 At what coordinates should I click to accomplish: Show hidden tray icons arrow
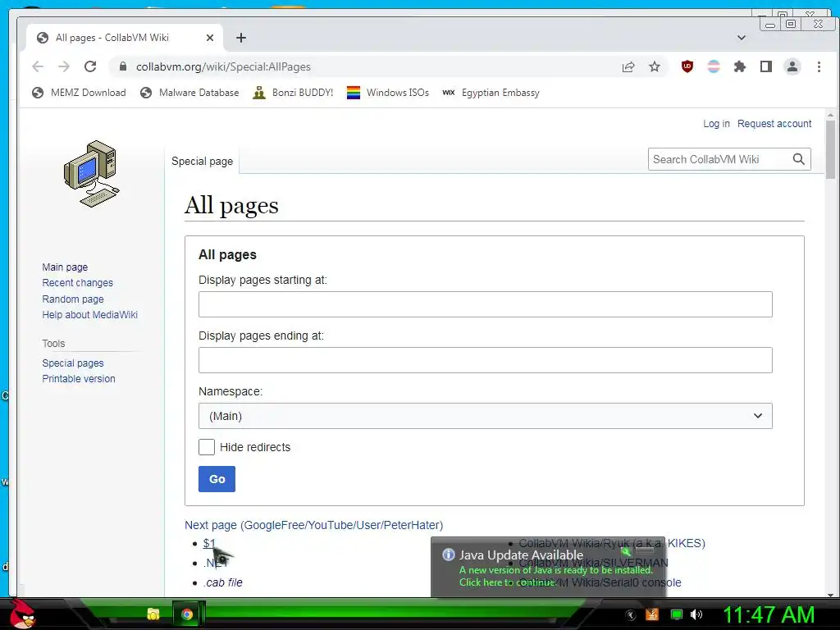tap(631, 615)
